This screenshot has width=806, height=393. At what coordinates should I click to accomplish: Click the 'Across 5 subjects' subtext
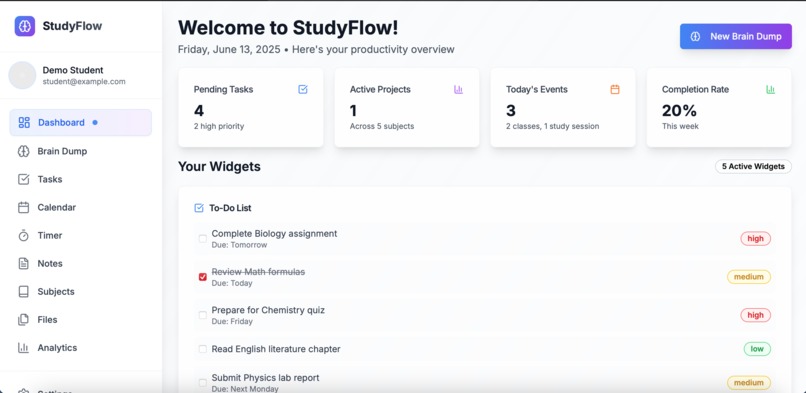[382, 126]
